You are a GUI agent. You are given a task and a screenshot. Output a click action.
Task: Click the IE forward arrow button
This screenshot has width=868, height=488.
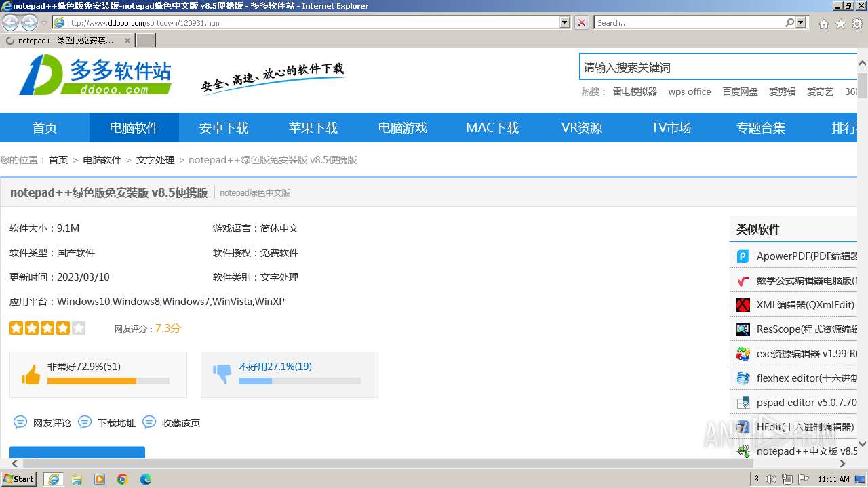click(x=29, y=23)
